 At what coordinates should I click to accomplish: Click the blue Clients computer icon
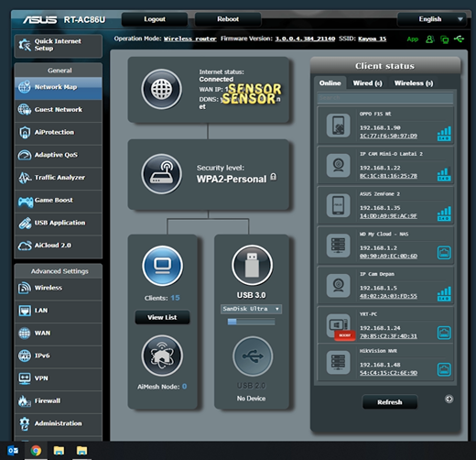tap(163, 266)
